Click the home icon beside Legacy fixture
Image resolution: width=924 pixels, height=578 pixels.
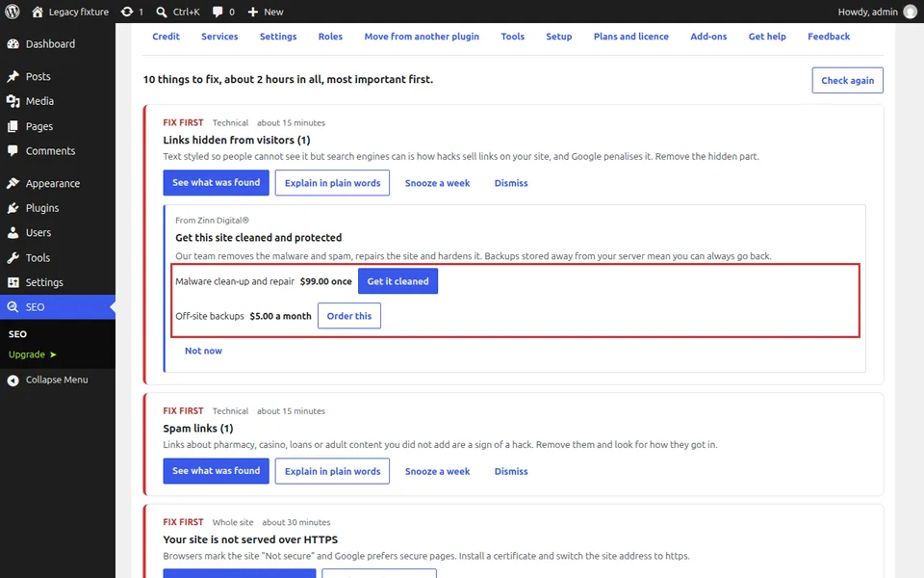pos(38,12)
